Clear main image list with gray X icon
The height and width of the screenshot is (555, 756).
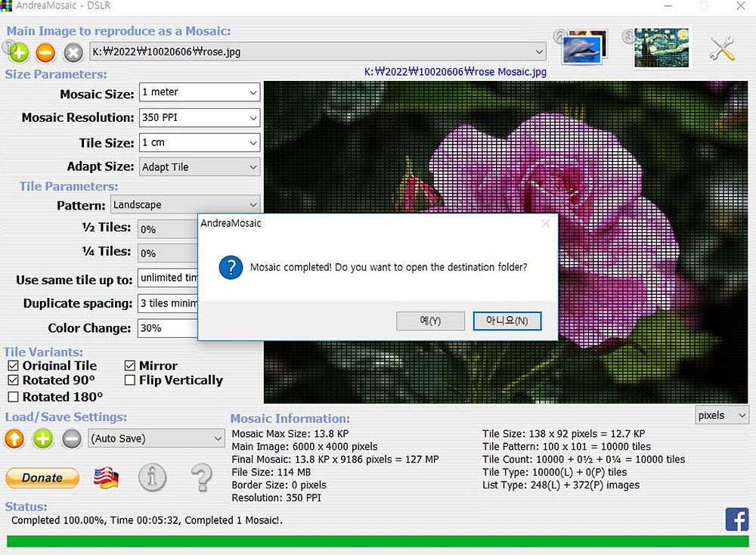73,53
